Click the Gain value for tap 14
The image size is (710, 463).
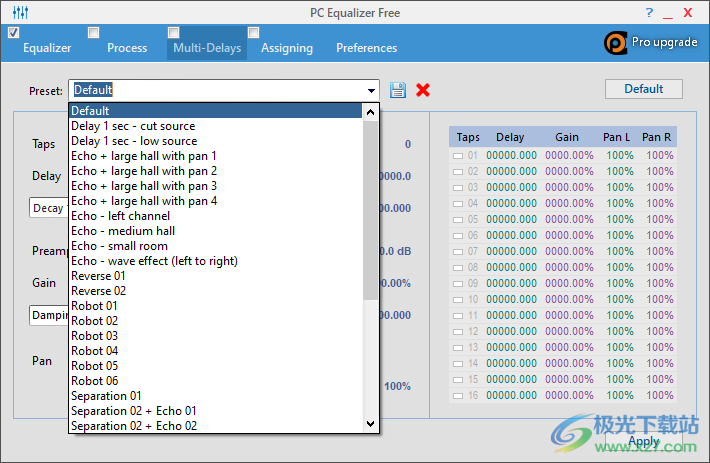coord(569,363)
